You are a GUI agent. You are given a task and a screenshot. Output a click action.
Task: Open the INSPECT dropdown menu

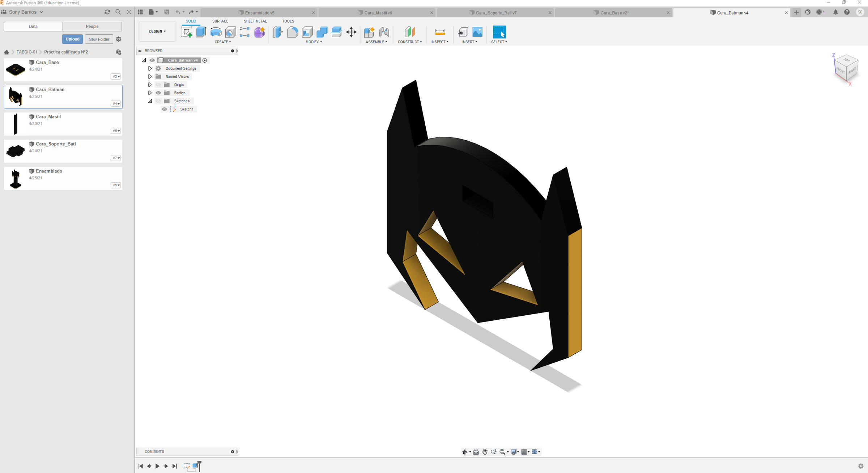[x=440, y=42]
